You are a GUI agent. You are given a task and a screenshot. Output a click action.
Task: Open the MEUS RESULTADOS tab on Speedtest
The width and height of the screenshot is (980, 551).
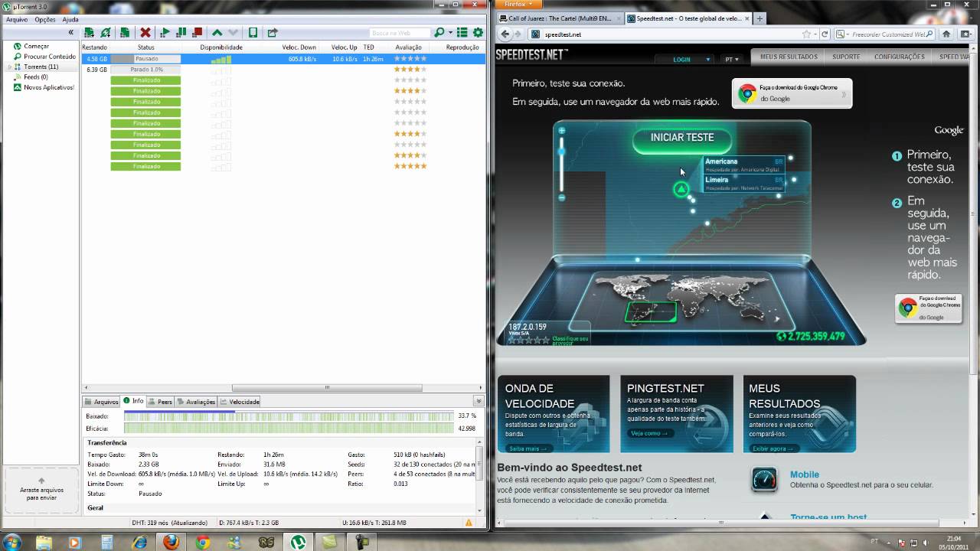click(789, 57)
